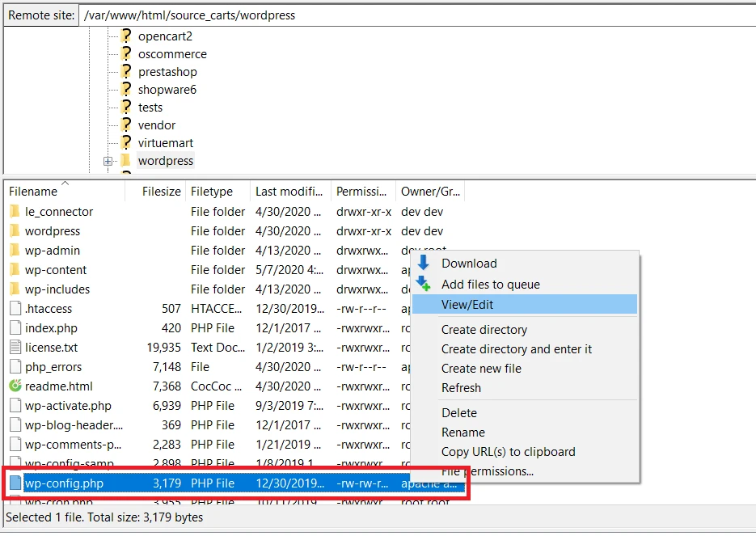Select virtuemart in the remote tree
Screen dimensions: 756x536
[166, 143]
